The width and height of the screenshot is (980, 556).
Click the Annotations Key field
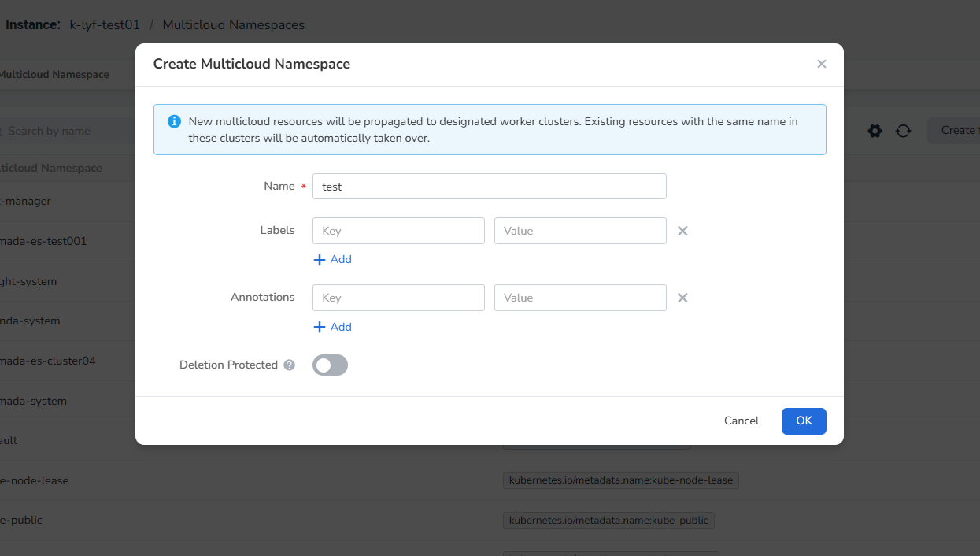(x=398, y=298)
